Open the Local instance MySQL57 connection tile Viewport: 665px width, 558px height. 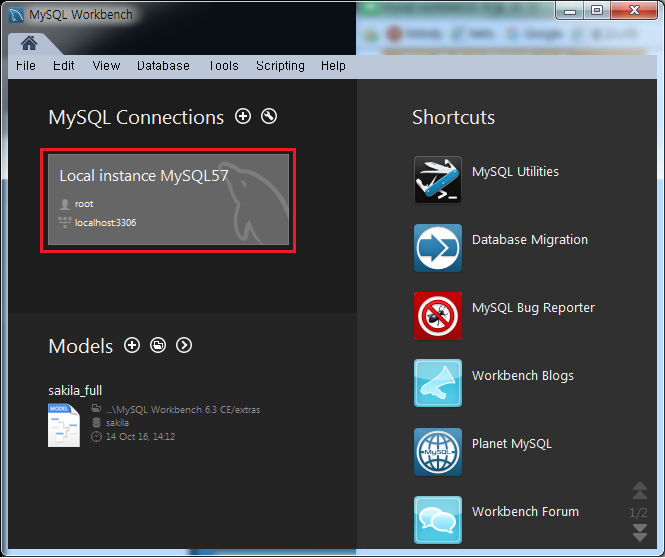168,200
